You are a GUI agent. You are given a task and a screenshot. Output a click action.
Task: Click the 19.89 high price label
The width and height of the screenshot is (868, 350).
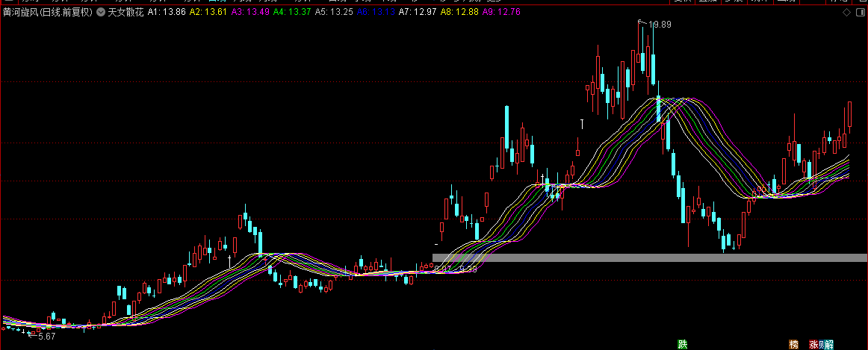tap(660, 24)
